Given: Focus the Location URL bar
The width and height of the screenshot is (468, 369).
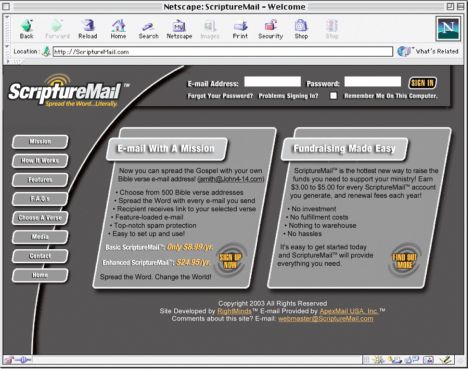Looking at the screenshot, I should tap(223, 52).
